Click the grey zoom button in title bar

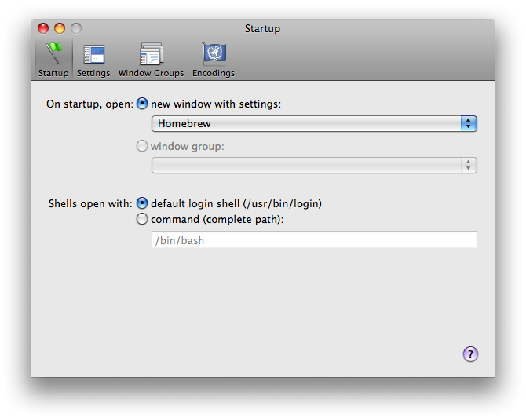pyautogui.click(x=76, y=28)
